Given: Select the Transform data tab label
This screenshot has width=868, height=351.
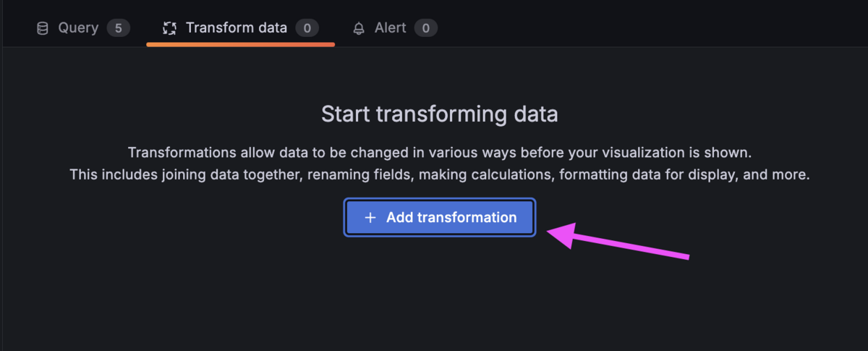Looking at the screenshot, I should click(x=237, y=28).
